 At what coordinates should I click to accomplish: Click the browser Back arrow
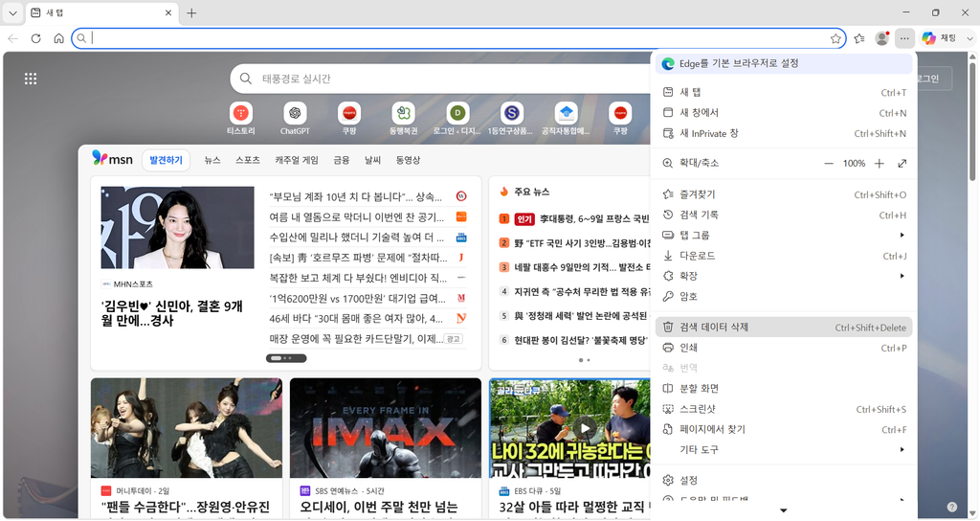tap(13, 38)
